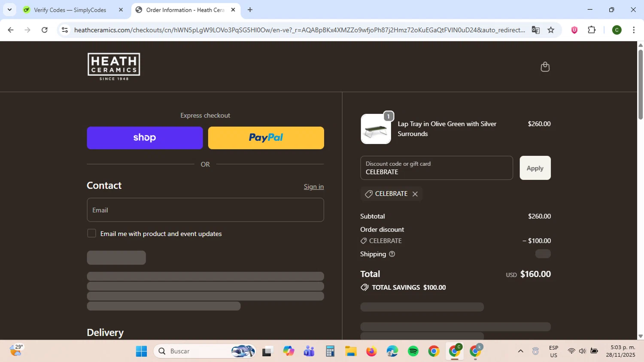Open the Wi-Fi network settings icon
This screenshot has width=644, height=362.
[x=571, y=351]
